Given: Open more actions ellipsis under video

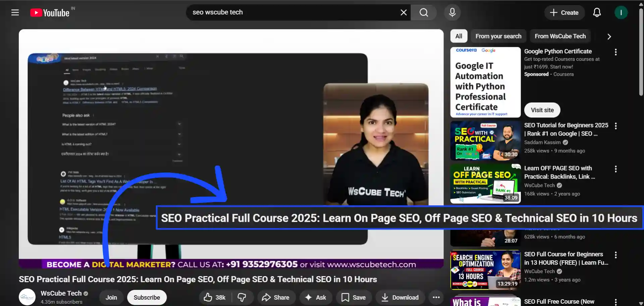Looking at the screenshot, I should pyautogui.click(x=436, y=297).
